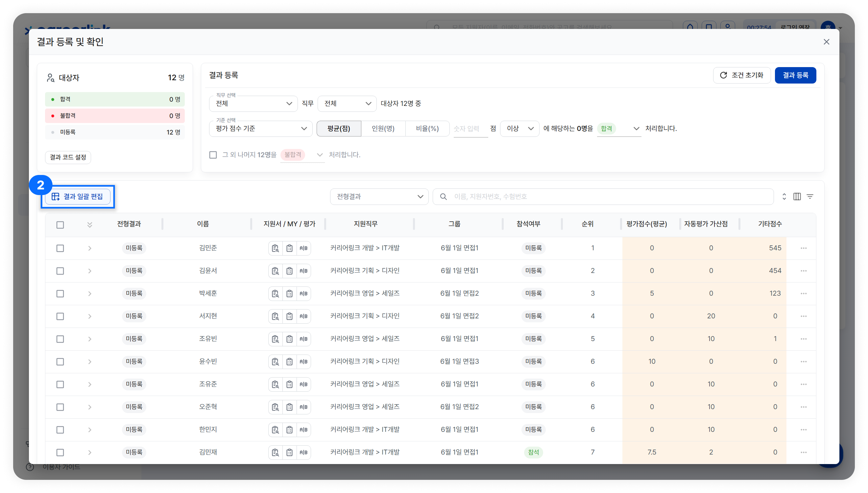
Task: Open AIB evaluation icon for 김민준
Action: coord(303,248)
